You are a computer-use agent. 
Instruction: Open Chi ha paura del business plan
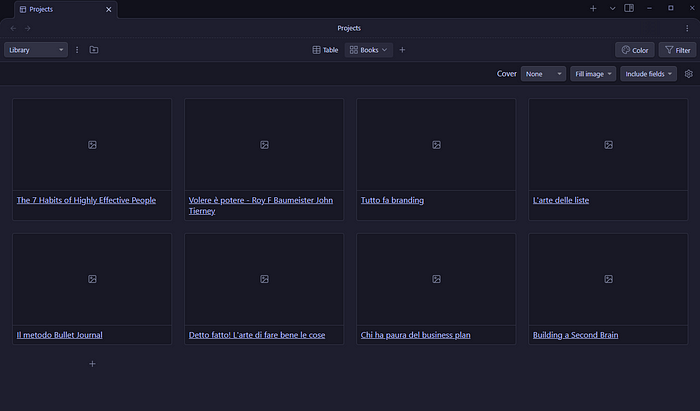[x=416, y=335]
